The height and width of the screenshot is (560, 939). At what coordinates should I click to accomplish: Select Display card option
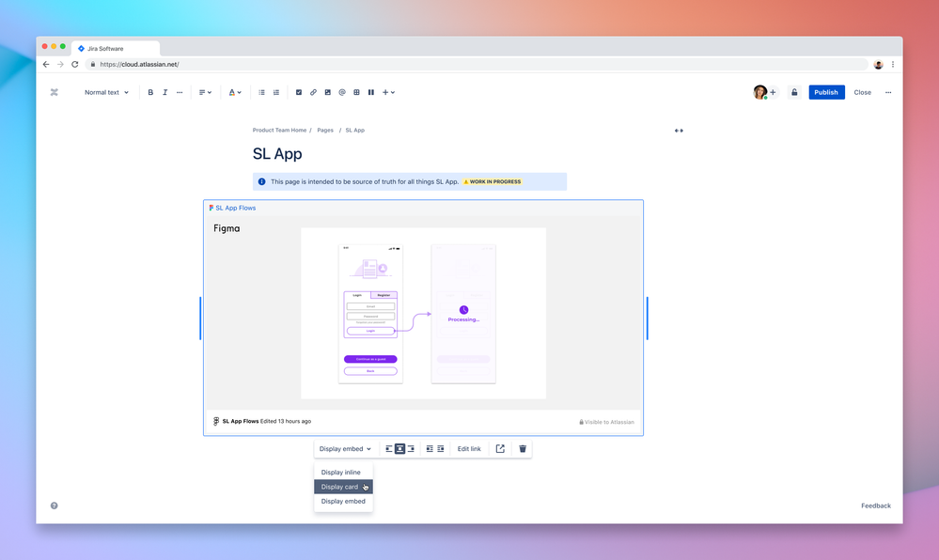point(344,487)
